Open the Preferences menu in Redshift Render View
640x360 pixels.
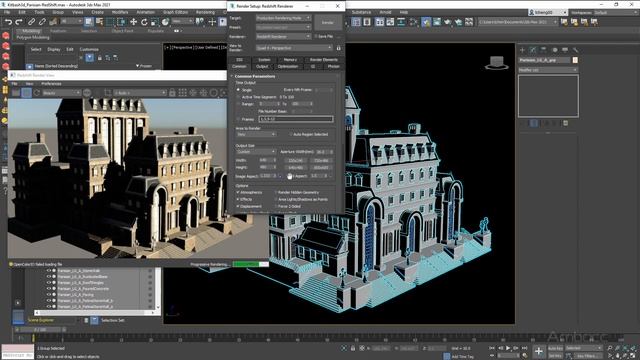[51, 84]
